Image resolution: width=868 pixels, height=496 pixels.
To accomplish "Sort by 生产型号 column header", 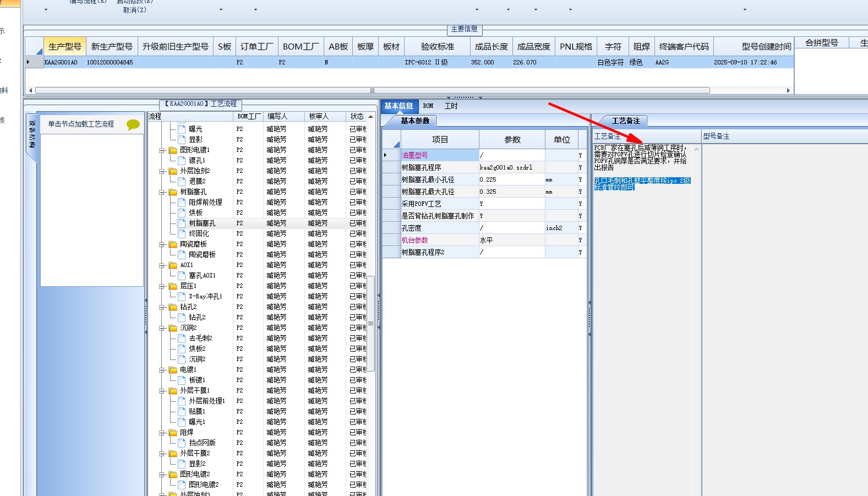I will (65, 47).
